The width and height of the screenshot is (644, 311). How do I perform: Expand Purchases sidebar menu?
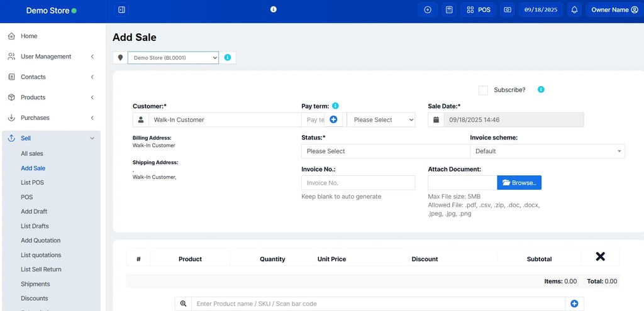52,118
